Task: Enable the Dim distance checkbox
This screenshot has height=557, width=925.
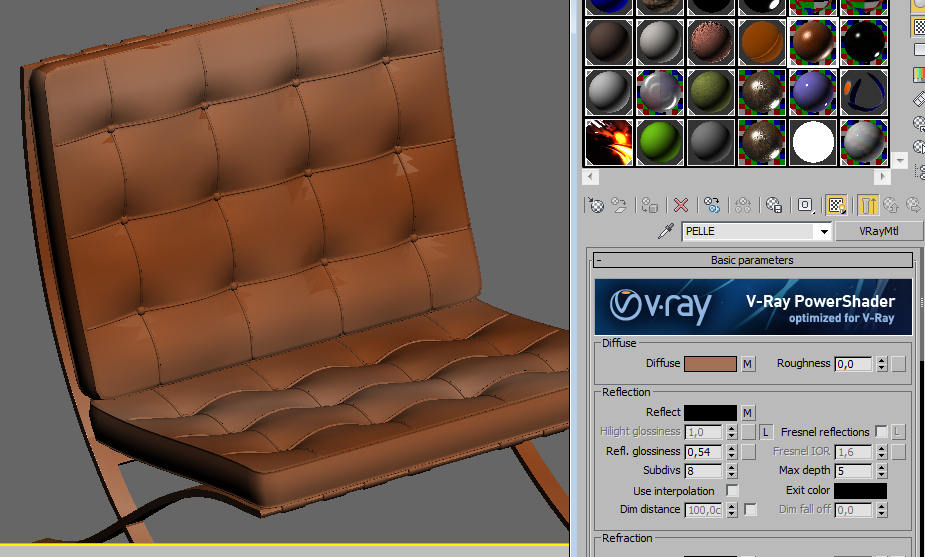Action: click(x=750, y=510)
